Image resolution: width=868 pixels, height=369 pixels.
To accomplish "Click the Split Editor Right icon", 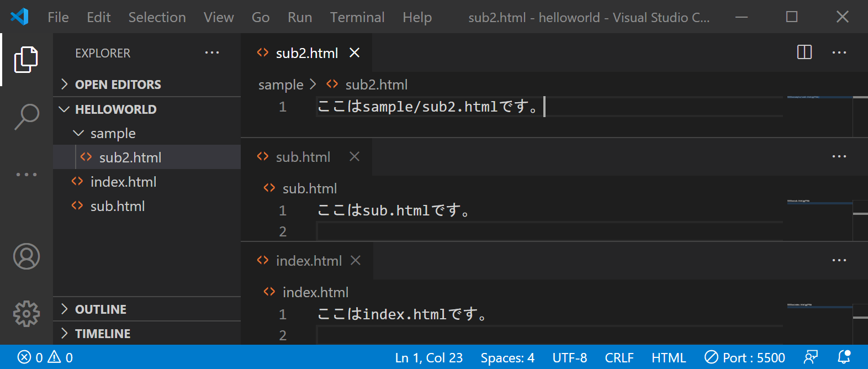I will (805, 52).
